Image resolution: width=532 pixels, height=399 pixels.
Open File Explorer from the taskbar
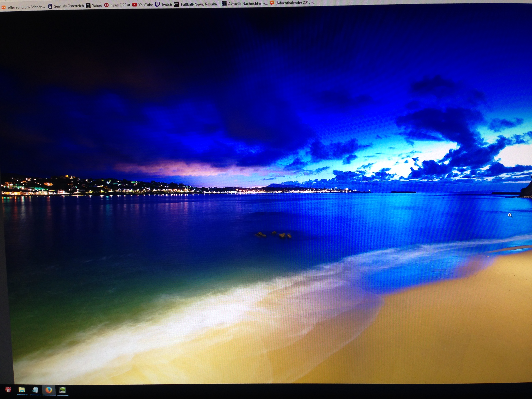click(22, 390)
